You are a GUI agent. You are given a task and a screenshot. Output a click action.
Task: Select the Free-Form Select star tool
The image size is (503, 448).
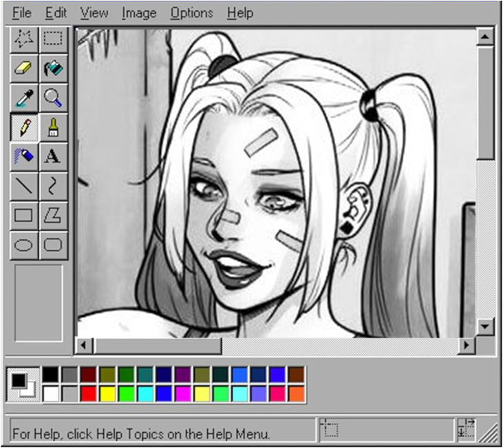[x=24, y=39]
